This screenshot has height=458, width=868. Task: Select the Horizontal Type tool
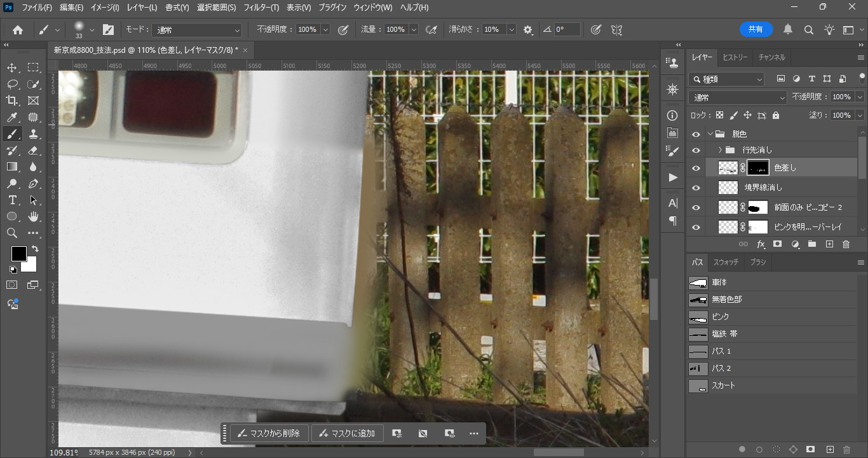coord(12,200)
